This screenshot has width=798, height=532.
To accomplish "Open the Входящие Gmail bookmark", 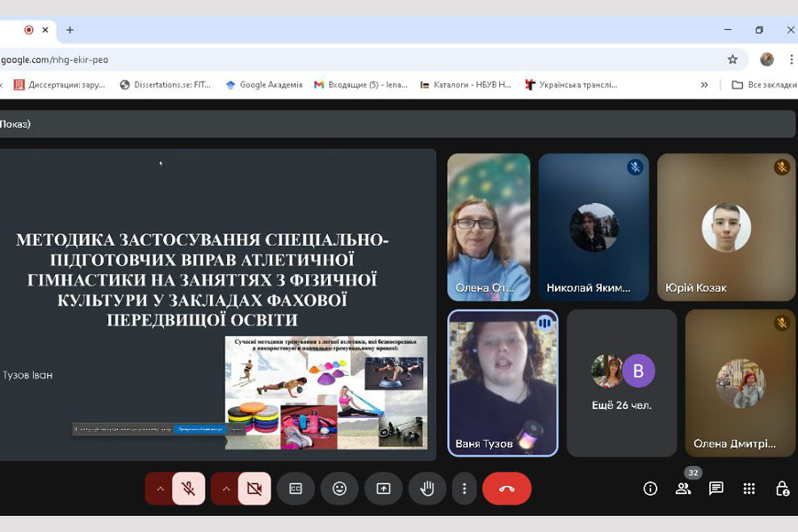I will pos(360,85).
